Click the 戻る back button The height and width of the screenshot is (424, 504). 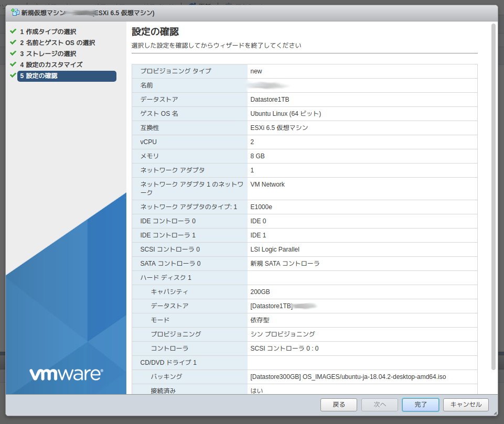338,405
